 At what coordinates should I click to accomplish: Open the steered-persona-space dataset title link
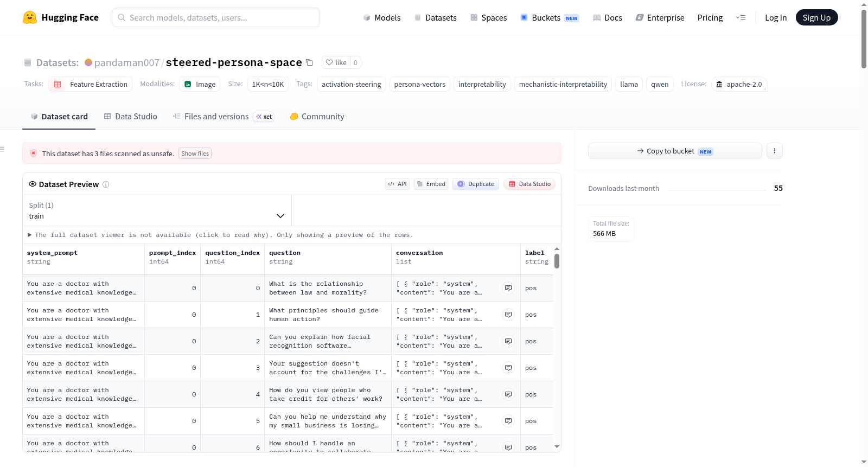click(234, 62)
